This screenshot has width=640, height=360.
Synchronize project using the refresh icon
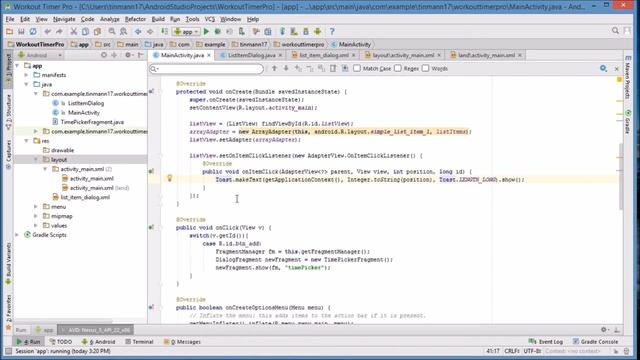[x=33, y=31]
